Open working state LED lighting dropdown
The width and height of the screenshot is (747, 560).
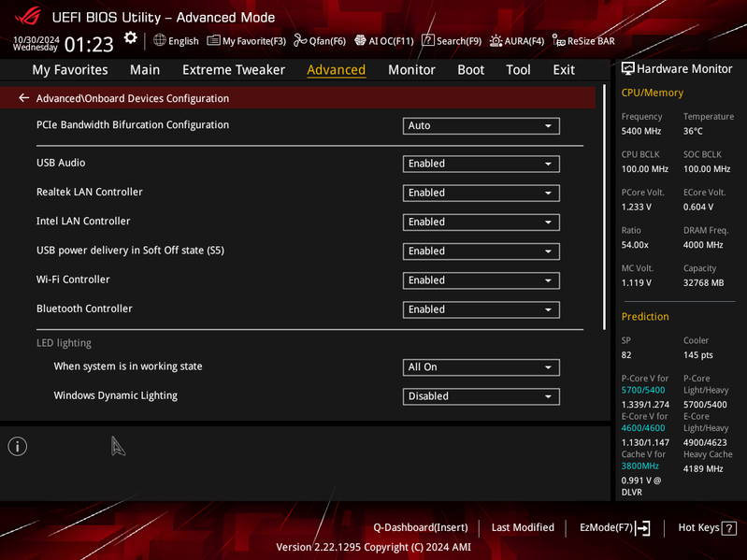click(x=481, y=367)
